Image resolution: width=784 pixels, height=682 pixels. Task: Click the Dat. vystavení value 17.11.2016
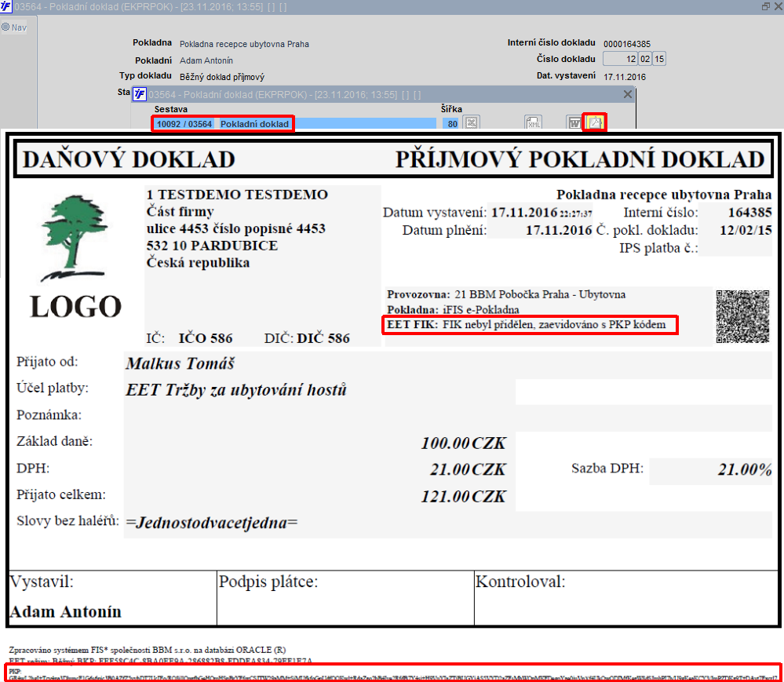625,77
